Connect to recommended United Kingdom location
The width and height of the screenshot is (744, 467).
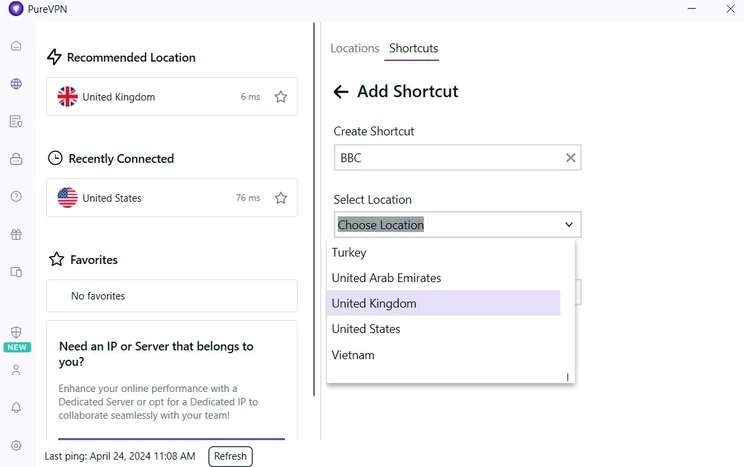click(x=172, y=97)
